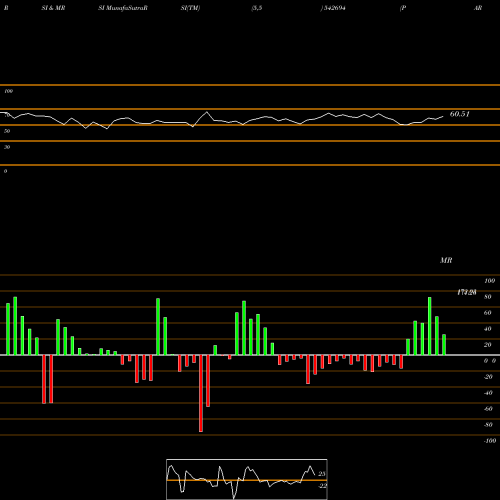Click the -40 label on MR axis

488,393
